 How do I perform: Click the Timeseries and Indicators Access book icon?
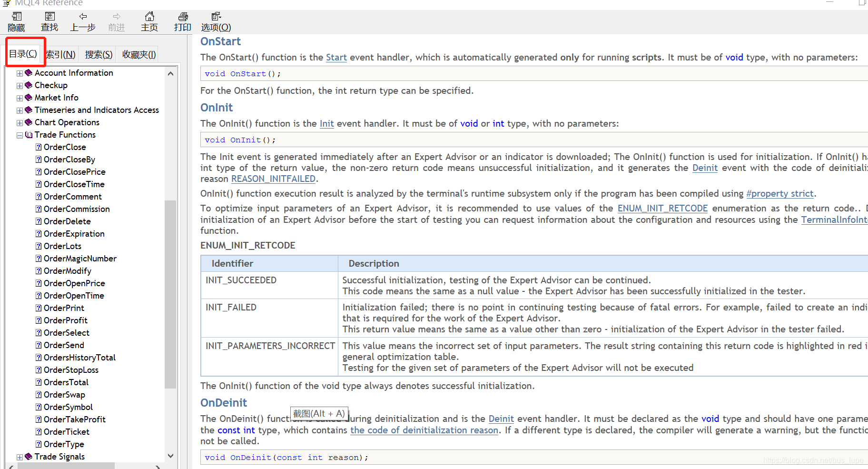(29, 110)
